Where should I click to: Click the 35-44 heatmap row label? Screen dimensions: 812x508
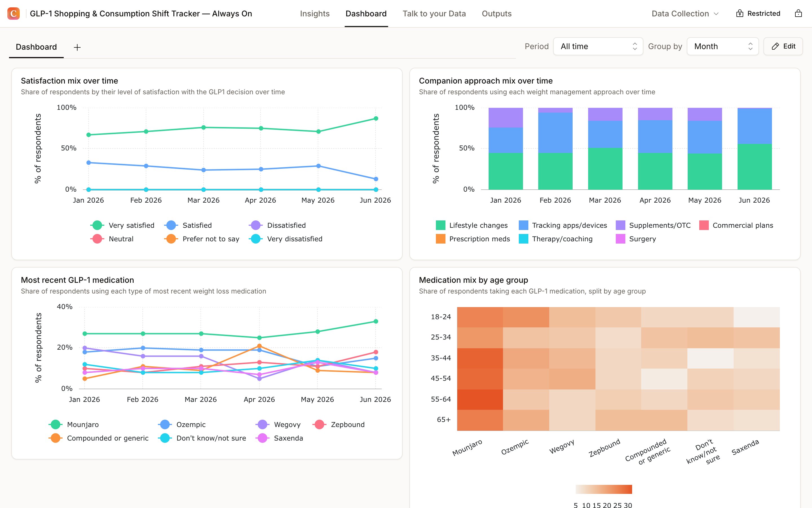[441, 358]
